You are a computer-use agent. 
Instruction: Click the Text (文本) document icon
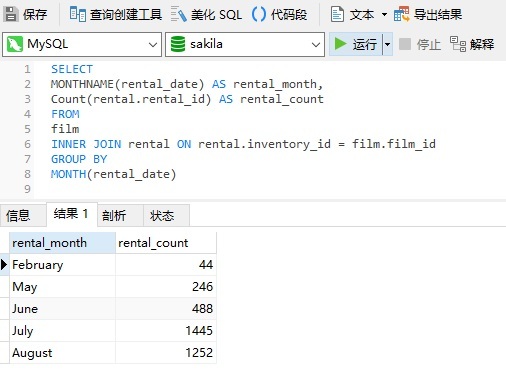point(337,14)
